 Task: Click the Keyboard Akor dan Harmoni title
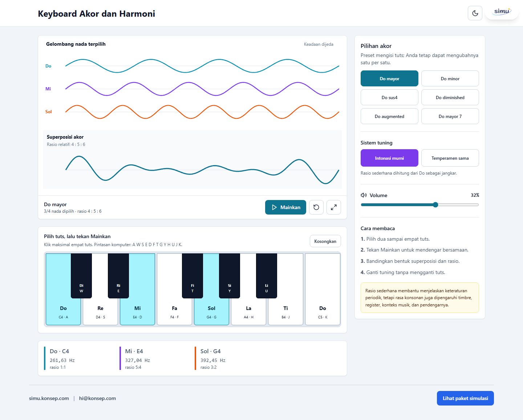point(97,14)
